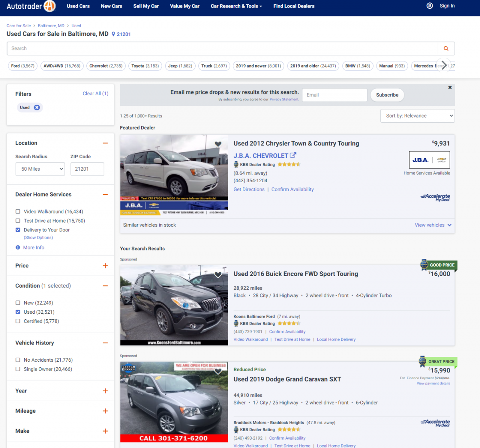Screen dimensions: 480x448
Task: Collapse the Dealer Home Services section
Action: pos(105,195)
